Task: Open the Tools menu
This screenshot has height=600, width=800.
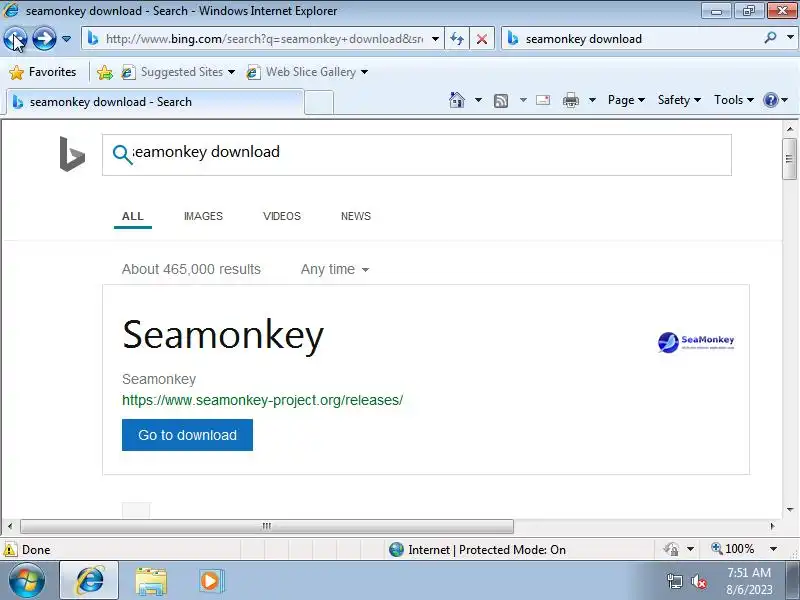Action: 734,100
